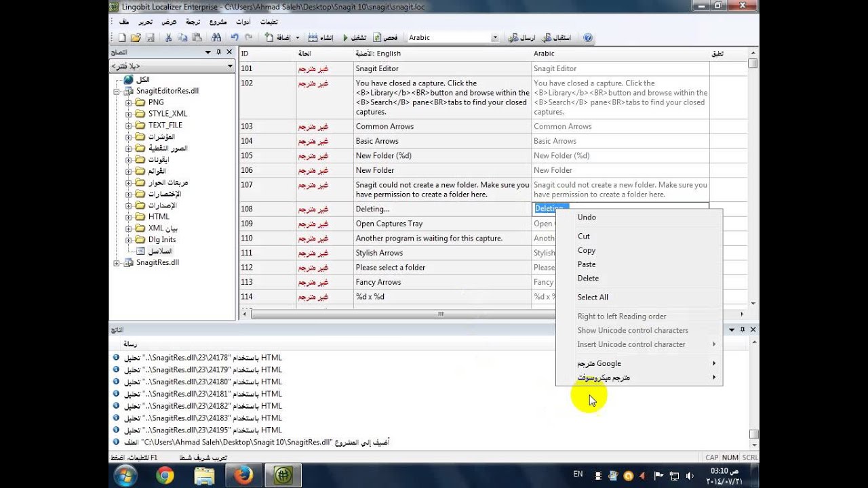The width and height of the screenshot is (868, 488).
Task: Click the Redo arrow in the toolbar
Action: (x=248, y=38)
